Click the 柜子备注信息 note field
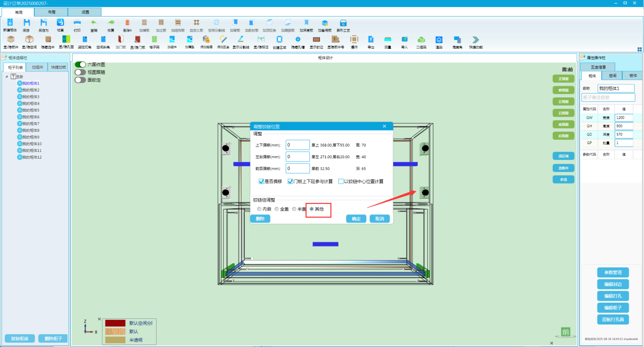 [x=608, y=97]
